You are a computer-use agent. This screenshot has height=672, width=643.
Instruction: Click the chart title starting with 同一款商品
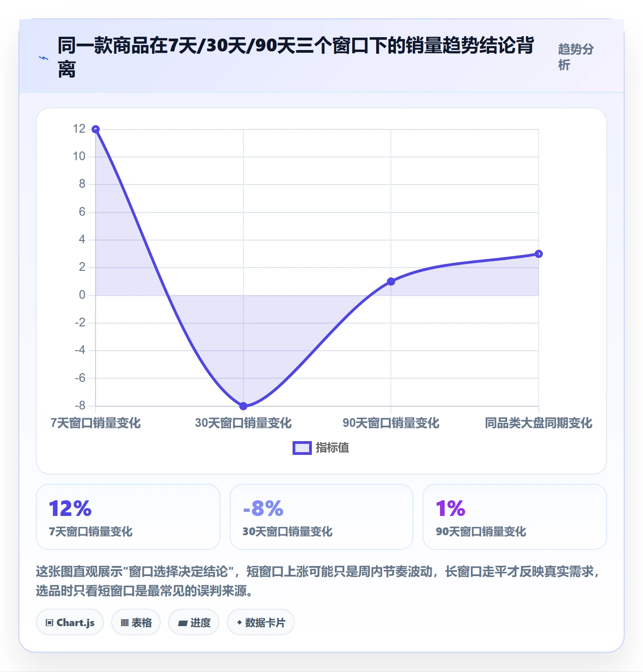(x=296, y=57)
